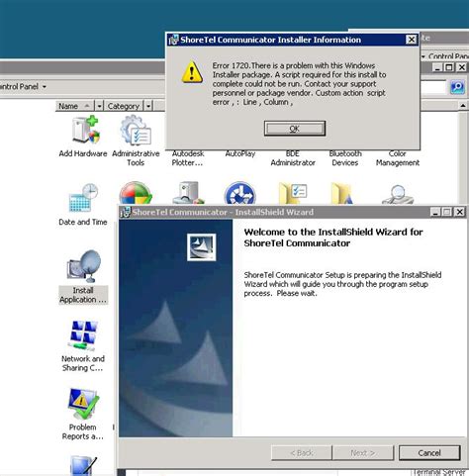Open the Name column dropdown arrow
This screenshot has width=469, height=476.
(99, 106)
